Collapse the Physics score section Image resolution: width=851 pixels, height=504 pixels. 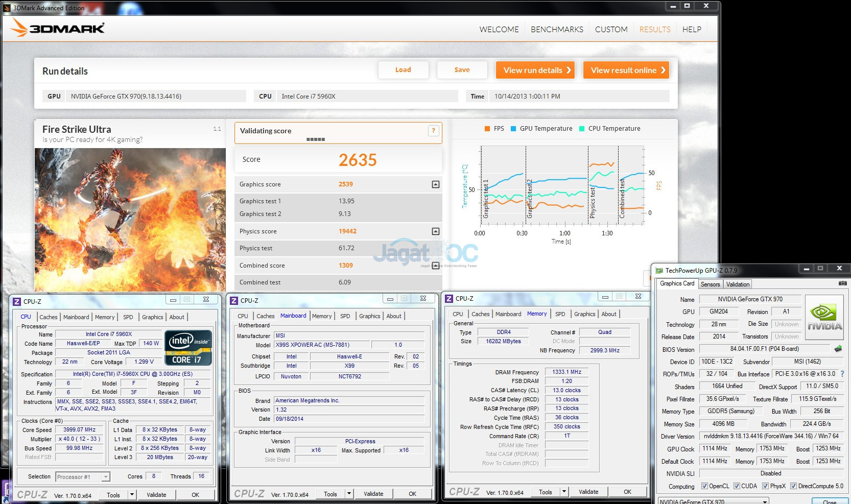tap(436, 231)
